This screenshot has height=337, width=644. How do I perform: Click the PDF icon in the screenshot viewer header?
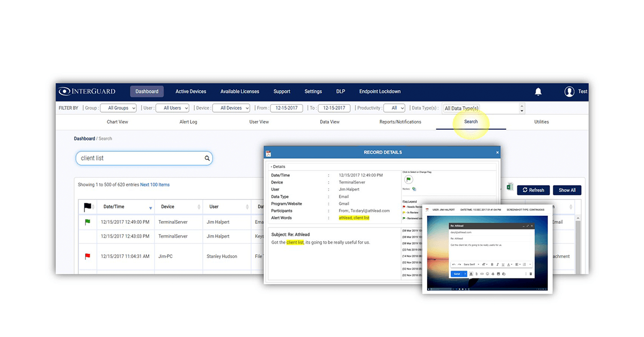tap(427, 209)
